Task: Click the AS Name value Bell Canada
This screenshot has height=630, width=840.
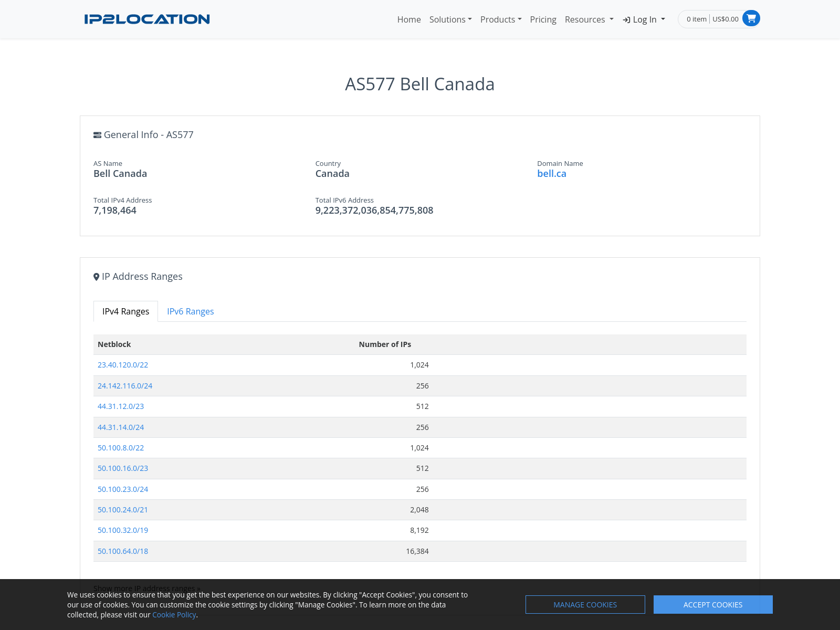Action: (120, 174)
